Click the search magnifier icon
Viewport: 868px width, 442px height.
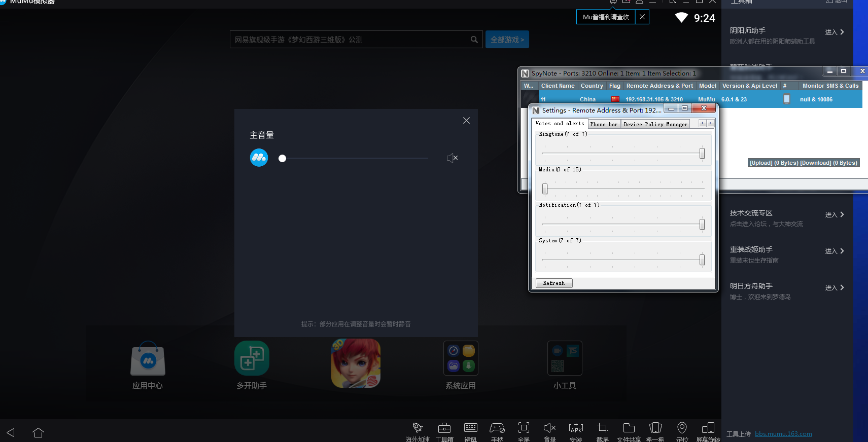click(x=474, y=40)
